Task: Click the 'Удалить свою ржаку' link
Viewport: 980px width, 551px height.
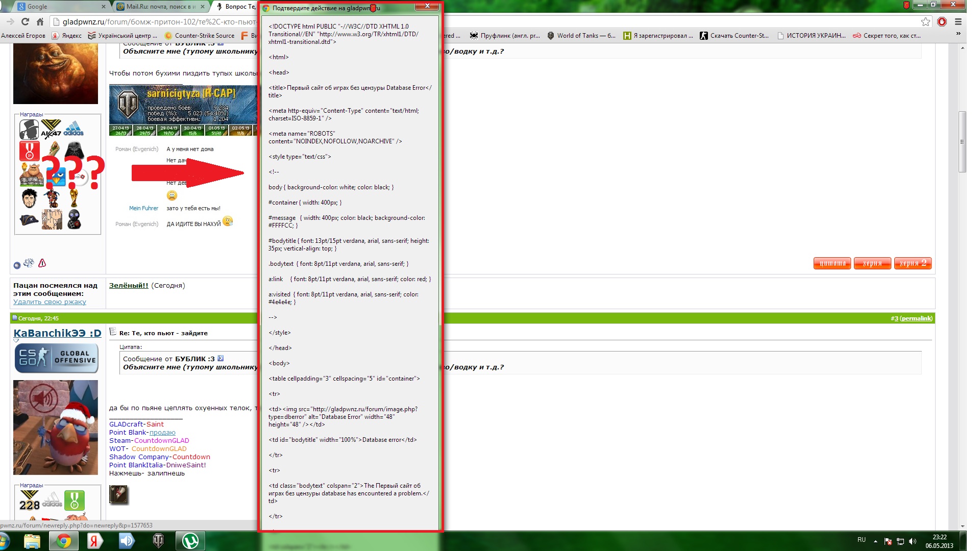Action: (x=50, y=302)
